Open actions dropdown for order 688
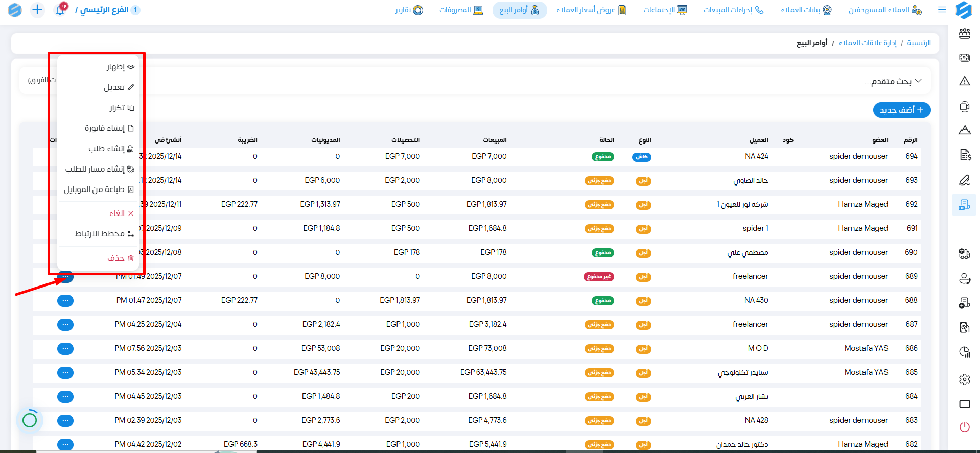 tap(65, 301)
